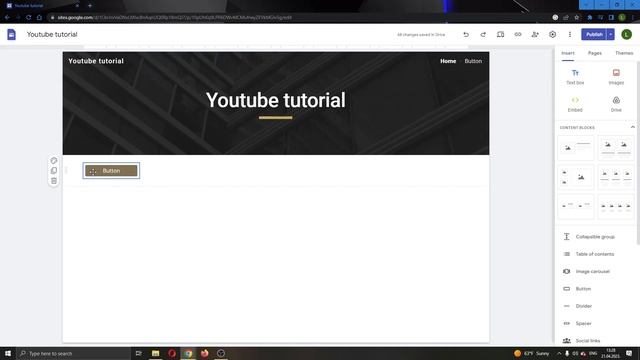
Task: Undo the last action
Action: point(466,35)
